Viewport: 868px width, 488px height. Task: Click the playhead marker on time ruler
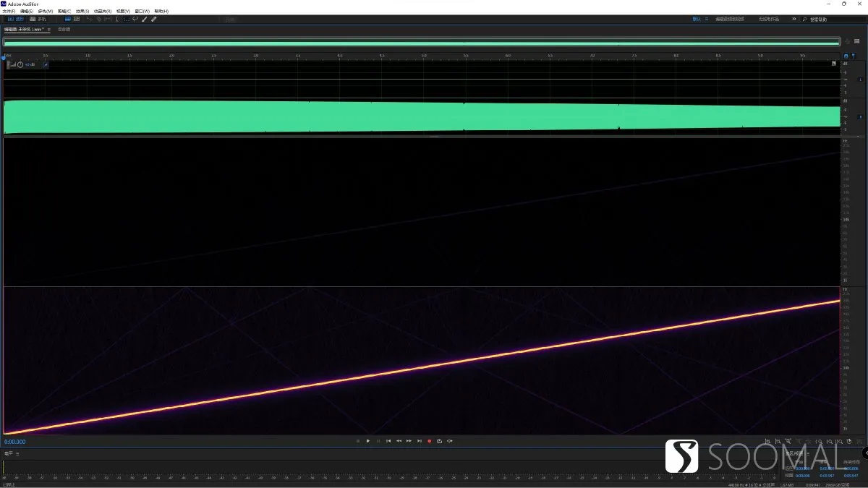pos(3,57)
